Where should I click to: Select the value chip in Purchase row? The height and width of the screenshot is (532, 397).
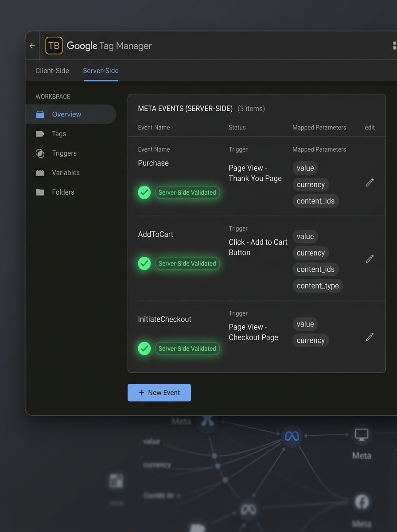[x=305, y=168]
